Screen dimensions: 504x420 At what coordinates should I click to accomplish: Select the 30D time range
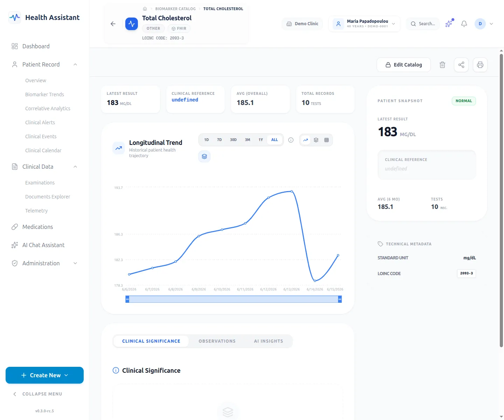(233, 140)
